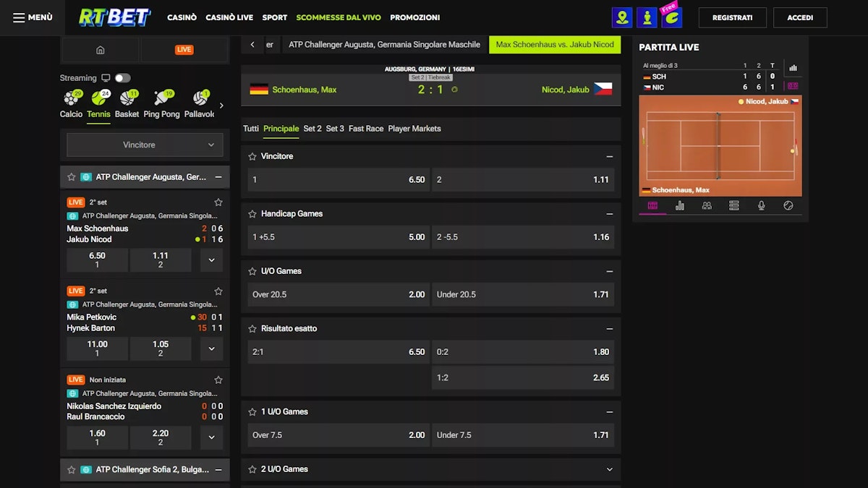The image size is (868, 488).
Task: Open the hamburger MENÙ button
Action: tap(33, 17)
